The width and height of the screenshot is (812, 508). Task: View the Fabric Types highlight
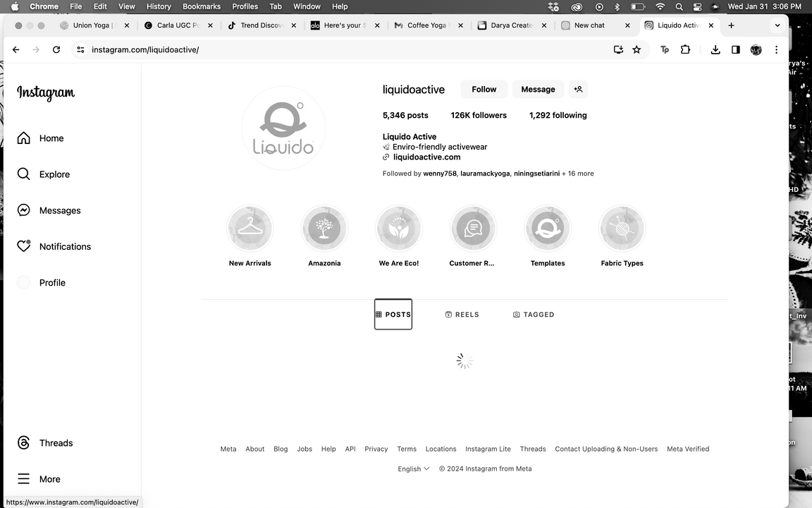tap(622, 229)
